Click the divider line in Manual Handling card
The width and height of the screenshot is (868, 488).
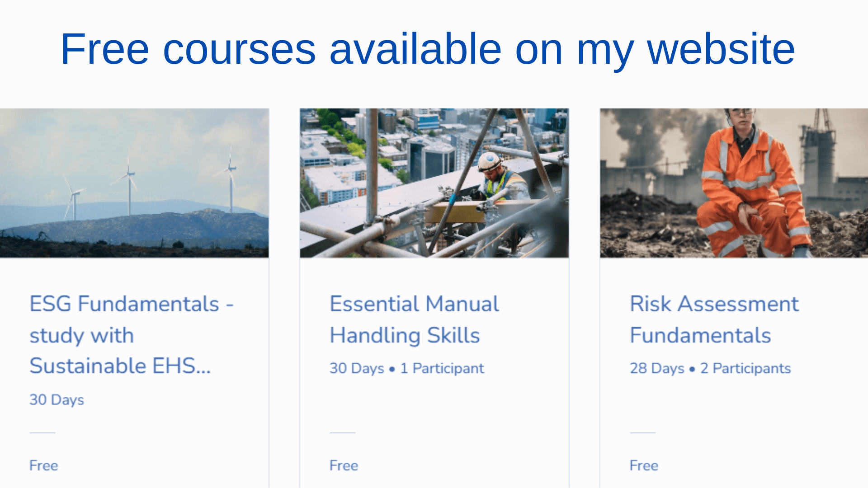(x=343, y=432)
